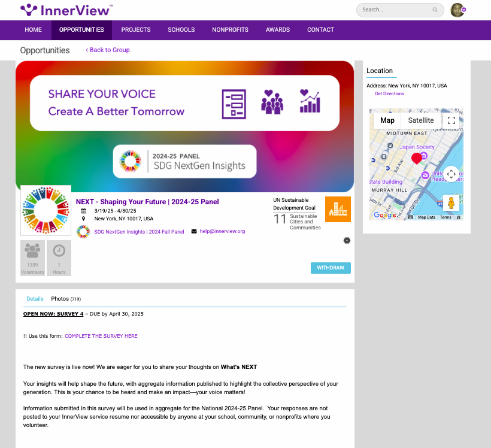Click the red map location marker
Image resolution: width=491 pixels, height=448 pixels.
pos(417,158)
